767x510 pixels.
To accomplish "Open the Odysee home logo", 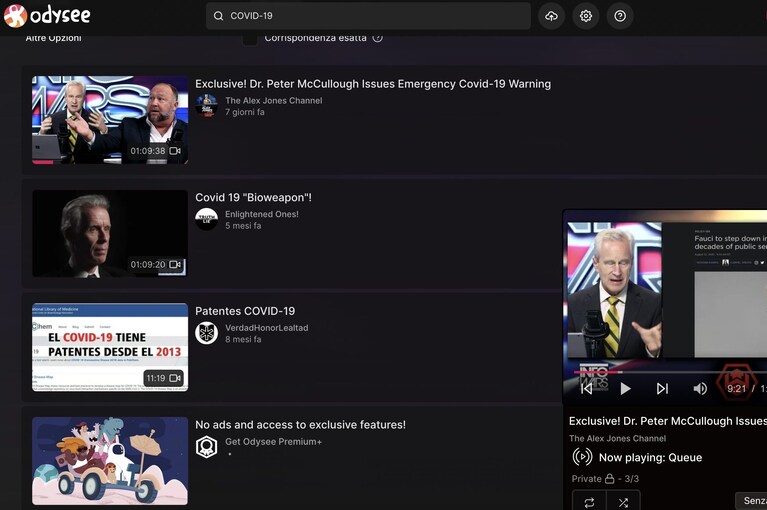I will tap(47, 16).
